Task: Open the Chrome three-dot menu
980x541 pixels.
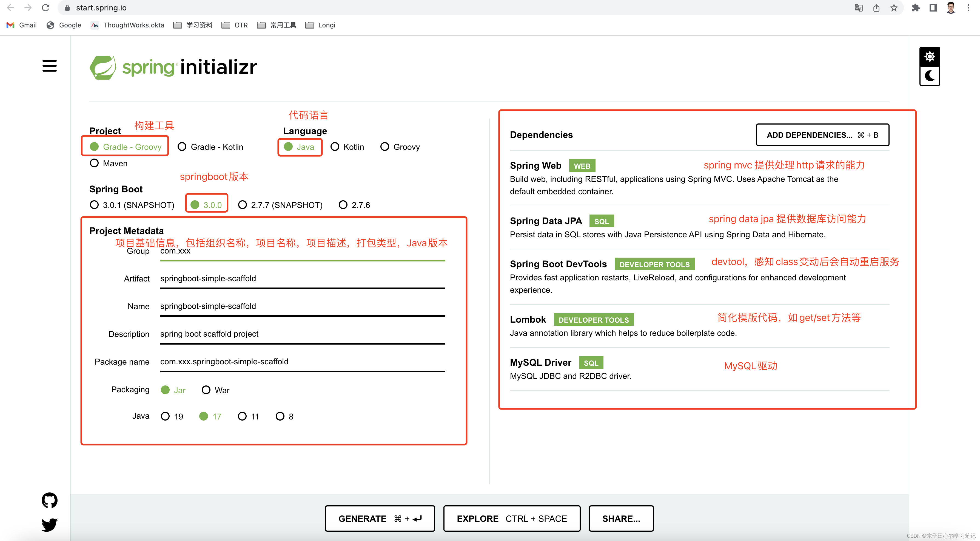Action: coord(968,8)
